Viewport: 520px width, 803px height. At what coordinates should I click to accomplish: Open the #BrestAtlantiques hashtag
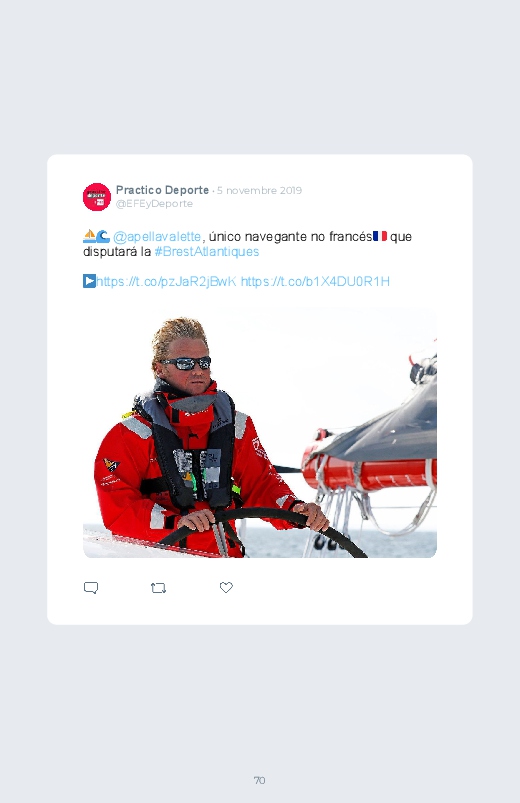(206, 251)
